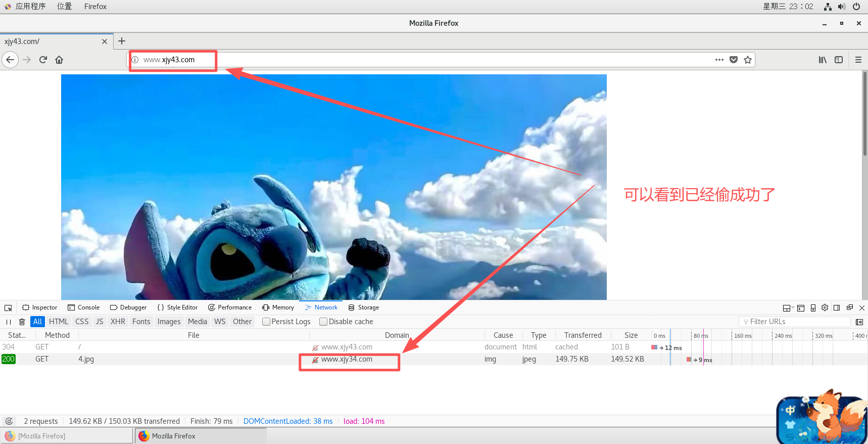Switch to the Inspector tab
The height and width of the screenshot is (444, 868).
click(40, 307)
